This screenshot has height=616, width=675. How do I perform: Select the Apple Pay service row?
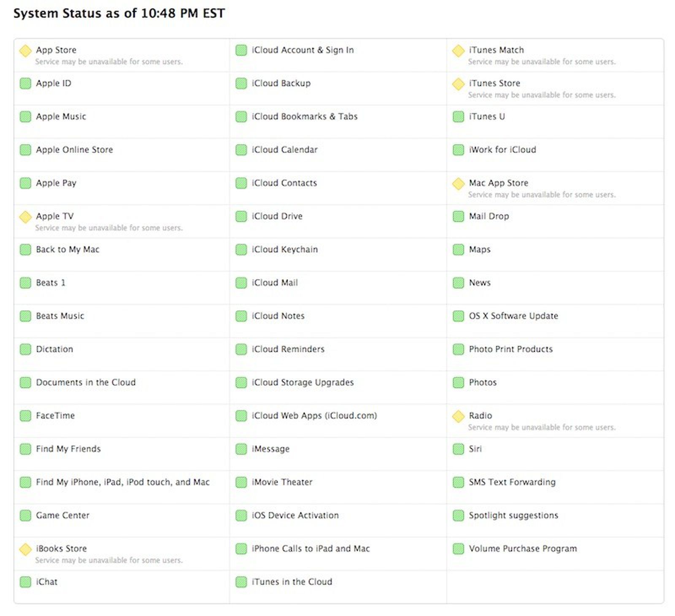56,184
